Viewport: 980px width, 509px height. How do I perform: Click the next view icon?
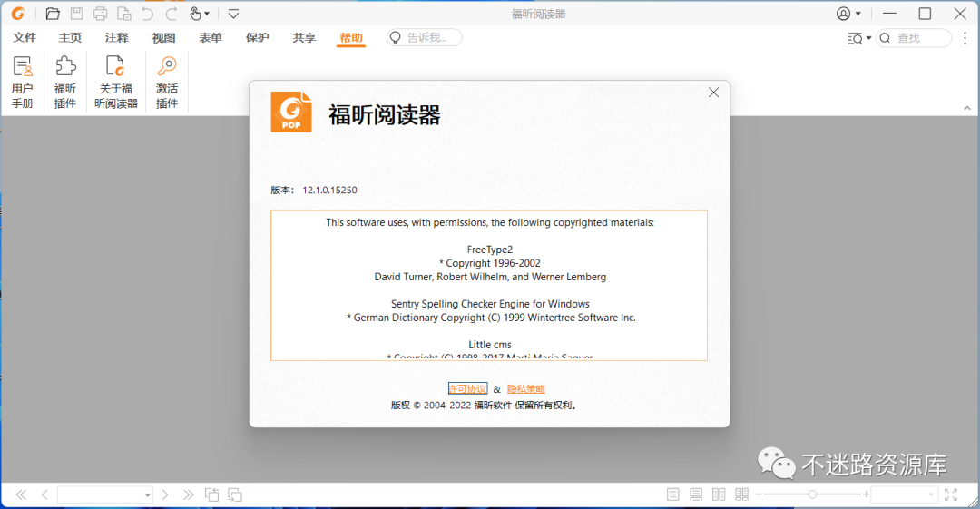click(235, 494)
